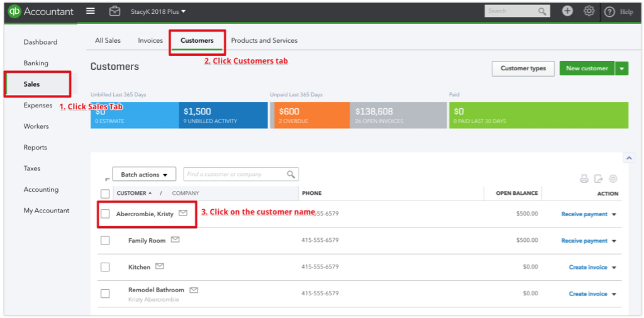Click email icon next to Kitchen
The image size is (644, 318).
coord(160,266)
